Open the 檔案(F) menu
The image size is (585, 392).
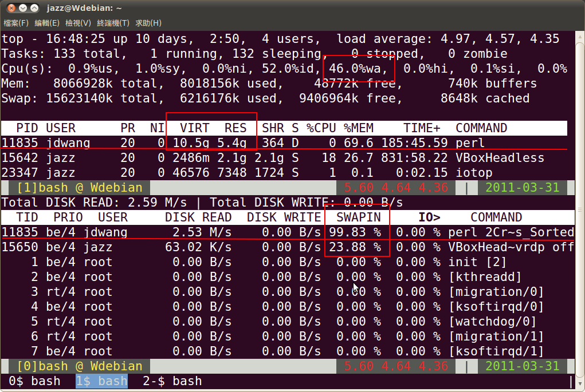(x=15, y=23)
